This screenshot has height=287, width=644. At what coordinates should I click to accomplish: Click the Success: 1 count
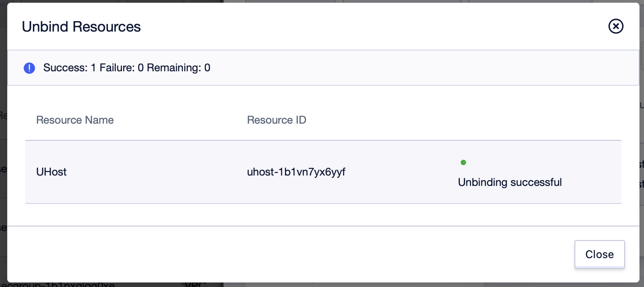point(70,68)
